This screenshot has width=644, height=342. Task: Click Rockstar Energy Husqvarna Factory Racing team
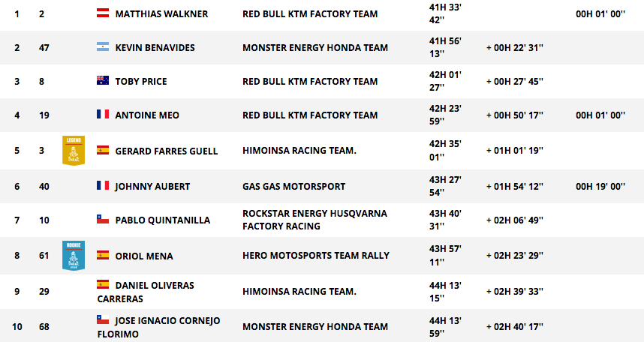314,220
